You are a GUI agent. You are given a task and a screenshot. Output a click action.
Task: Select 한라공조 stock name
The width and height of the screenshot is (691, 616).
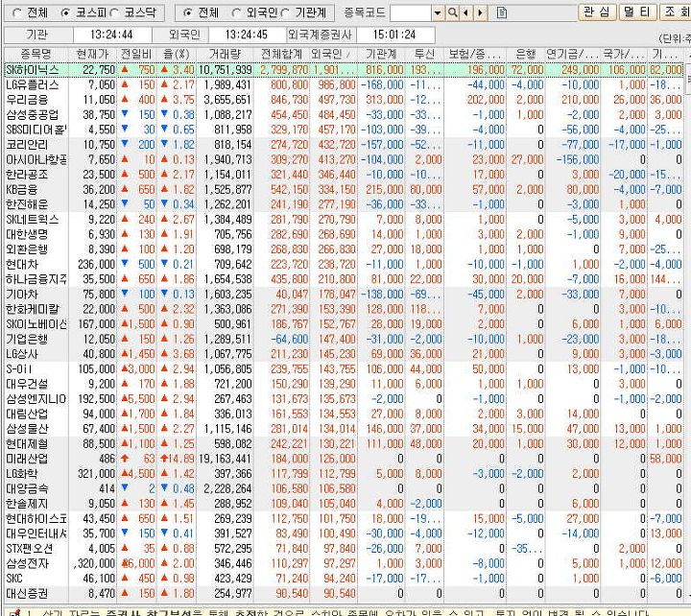[27, 175]
